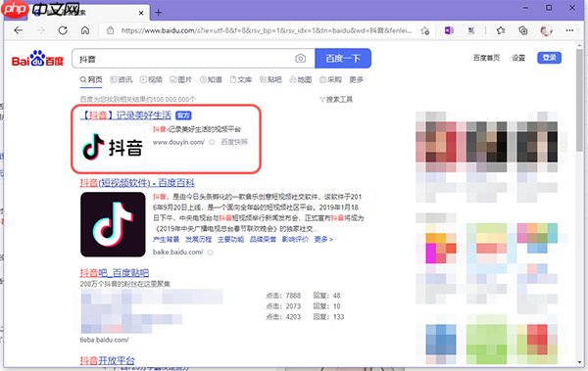Viewport: 588px width, 371px height.
Task: Open 抖音吧_百度贴吧 result
Action: (115, 273)
